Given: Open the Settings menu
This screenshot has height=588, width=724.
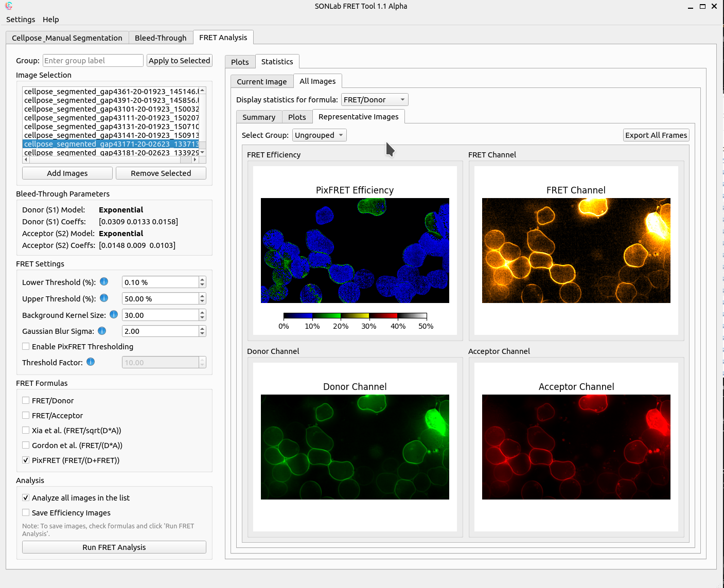Looking at the screenshot, I should coord(21,20).
